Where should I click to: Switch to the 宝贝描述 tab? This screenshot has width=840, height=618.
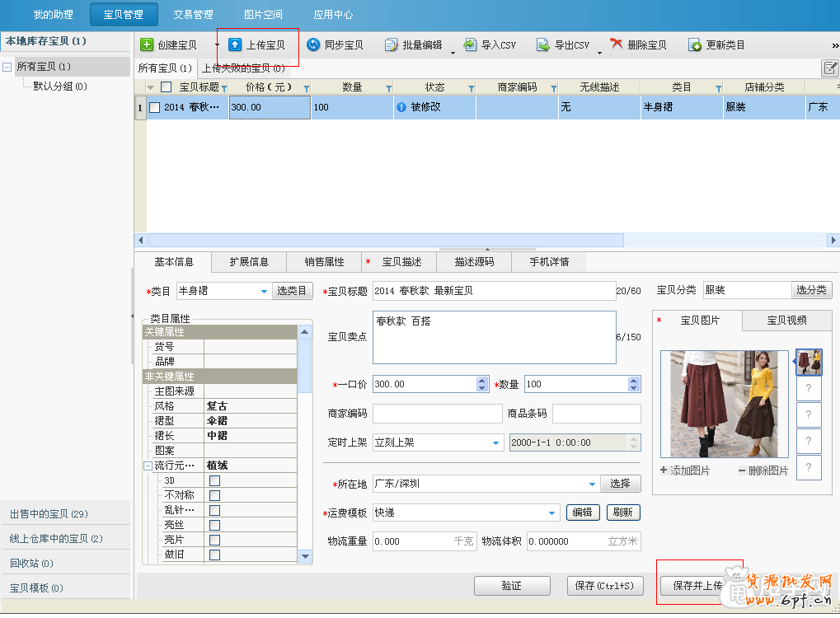401,262
